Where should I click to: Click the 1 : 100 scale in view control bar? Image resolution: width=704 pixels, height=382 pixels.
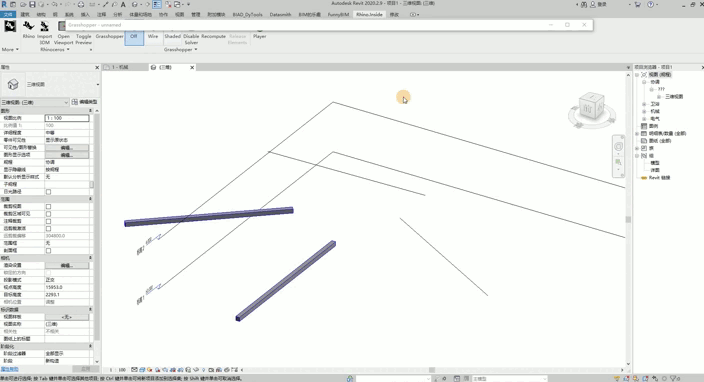118,370
